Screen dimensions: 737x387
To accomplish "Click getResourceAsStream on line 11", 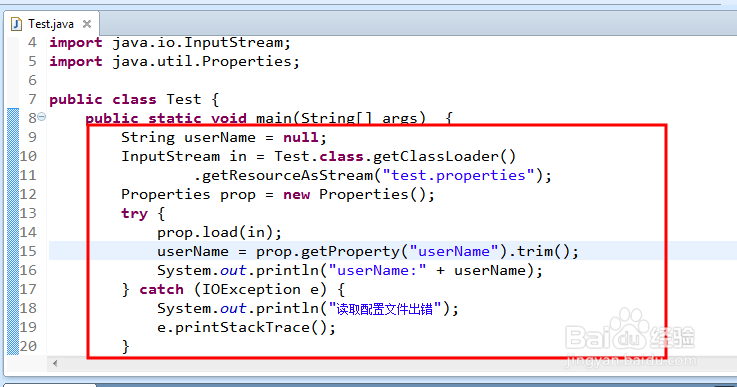I will (287, 175).
